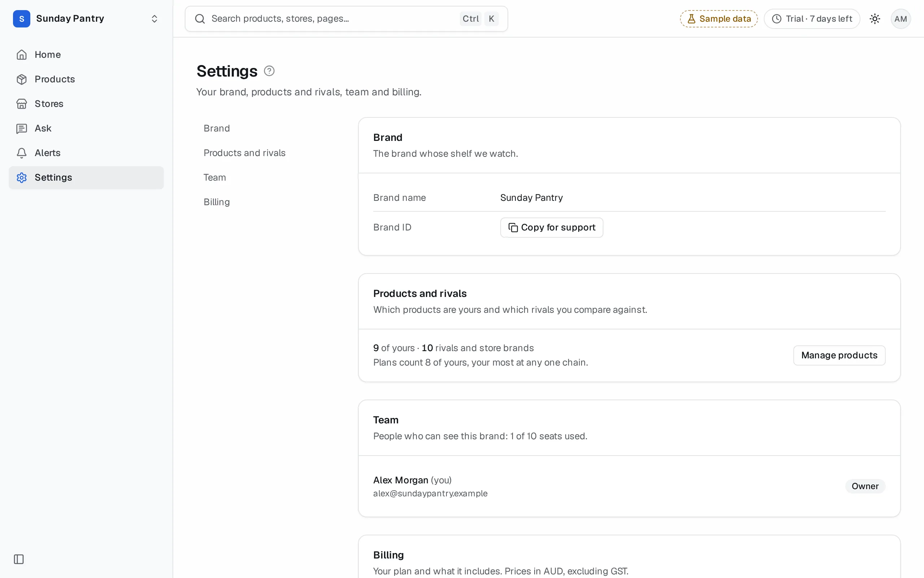Open Alerts in the sidebar
Screen dimensions: 924x578
(86, 153)
